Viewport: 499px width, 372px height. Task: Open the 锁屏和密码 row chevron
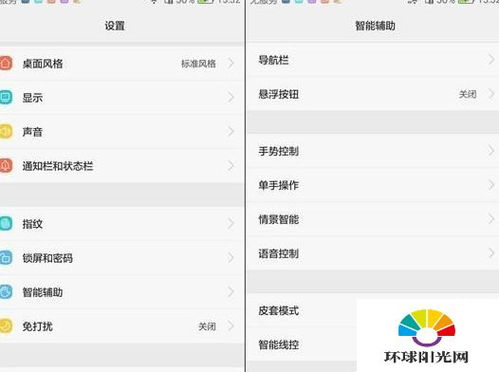pos(231,258)
